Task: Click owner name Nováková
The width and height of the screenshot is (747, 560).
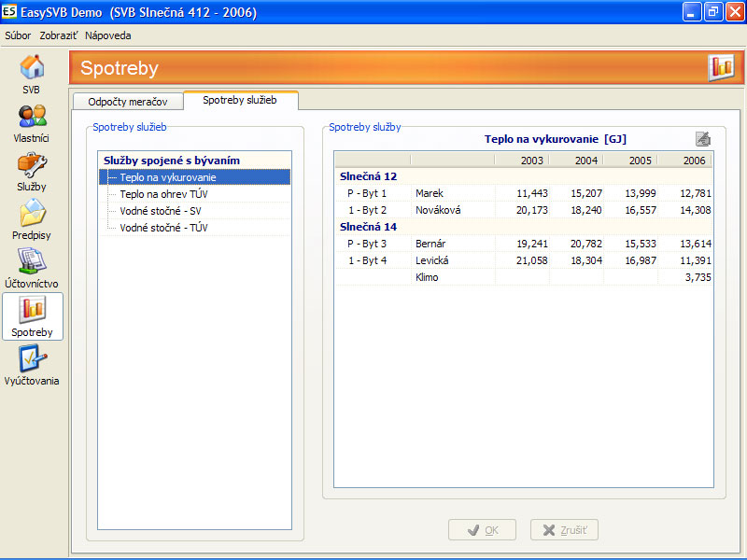Action: (x=438, y=210)
